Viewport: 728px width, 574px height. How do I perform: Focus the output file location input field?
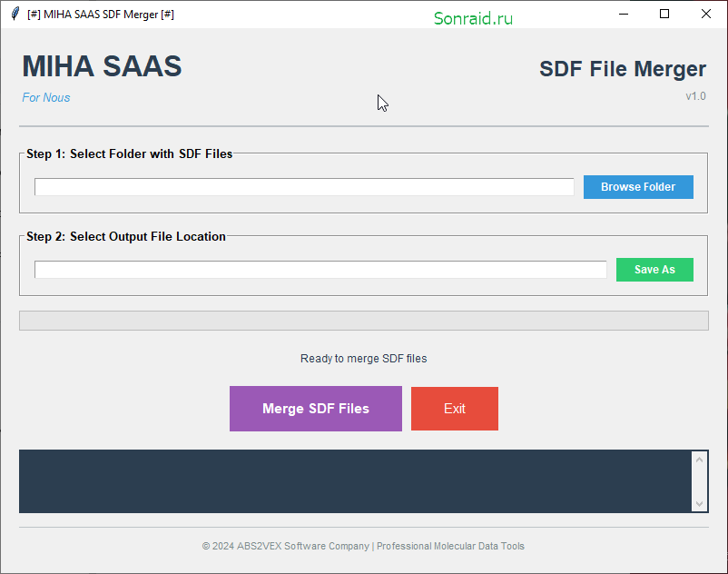pyautogui.click(x=320, y=270)
